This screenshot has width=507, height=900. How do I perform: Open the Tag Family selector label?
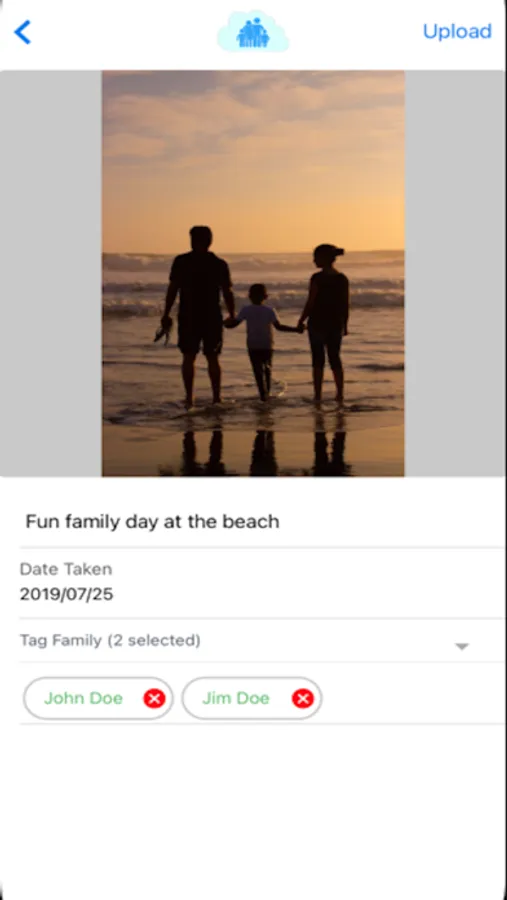tap(110, 640)
